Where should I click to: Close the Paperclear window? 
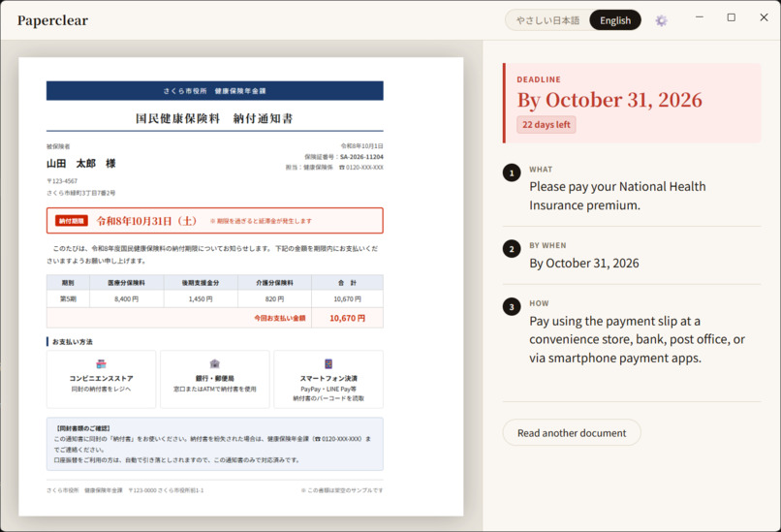point(764,17)
